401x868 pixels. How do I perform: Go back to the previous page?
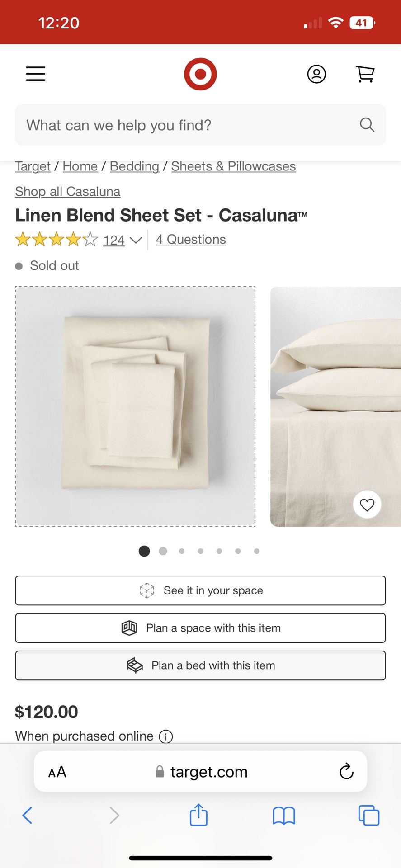click(x=27, y=816)
